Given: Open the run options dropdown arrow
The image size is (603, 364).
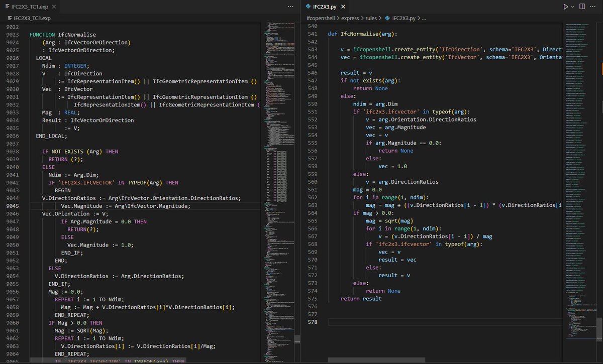Looking at the screenshot, I should pos(572,7).
